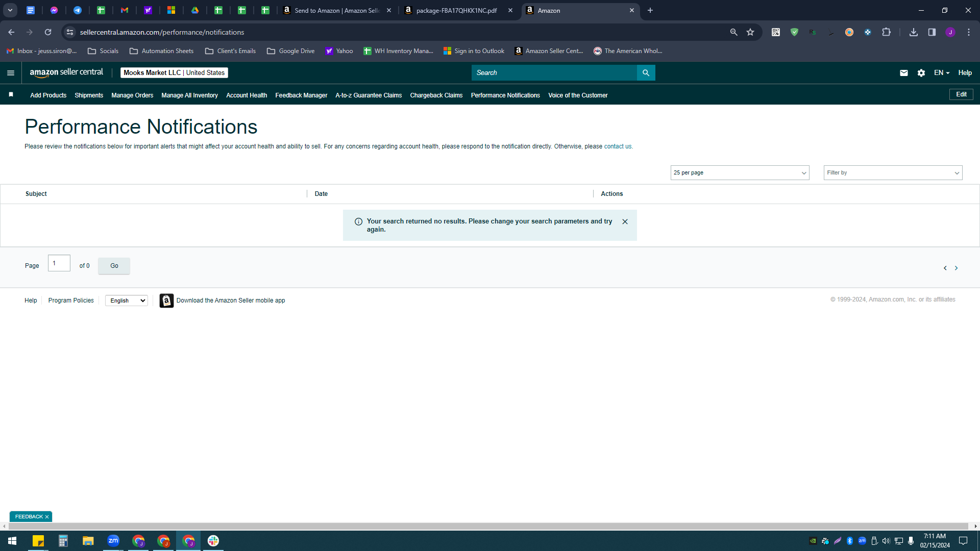The width and height of the screenshot is (980, 551).
Task: Open Voice of the Customer
Action: click(578, 95)
